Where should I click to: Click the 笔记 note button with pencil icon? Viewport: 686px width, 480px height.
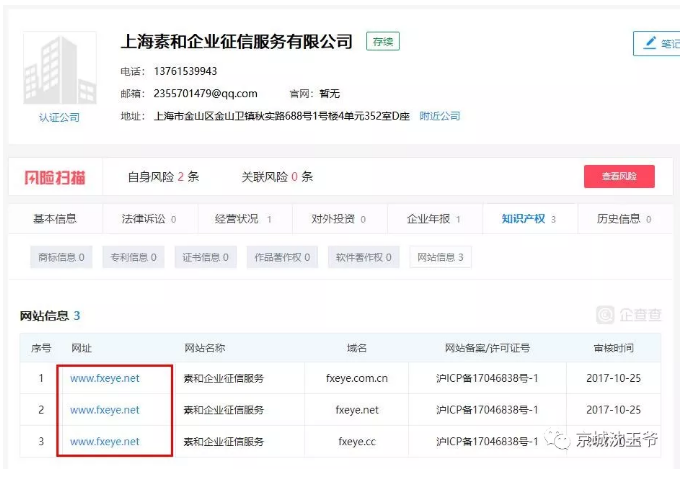[x=659, y=43]
